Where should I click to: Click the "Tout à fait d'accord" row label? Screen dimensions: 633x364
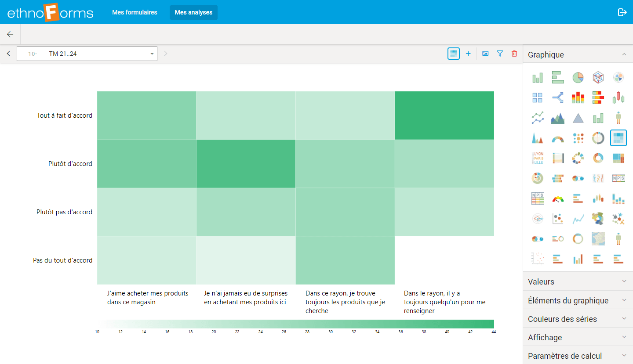65,115
